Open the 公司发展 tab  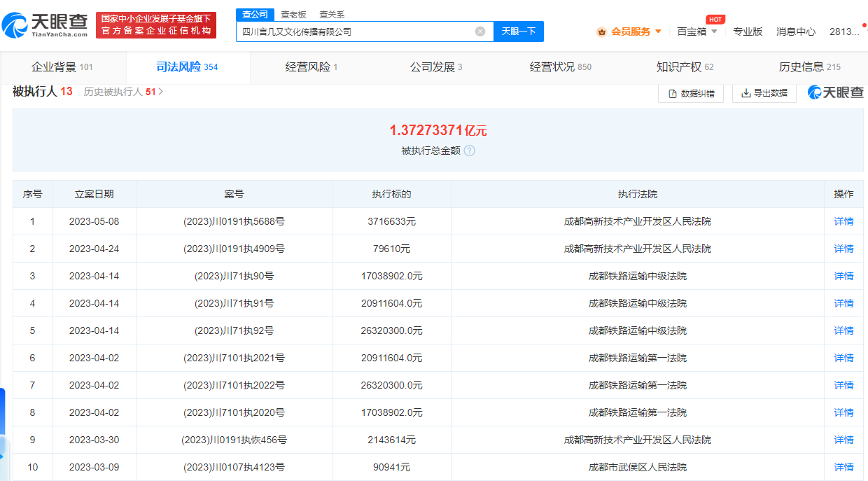(436, 67)
